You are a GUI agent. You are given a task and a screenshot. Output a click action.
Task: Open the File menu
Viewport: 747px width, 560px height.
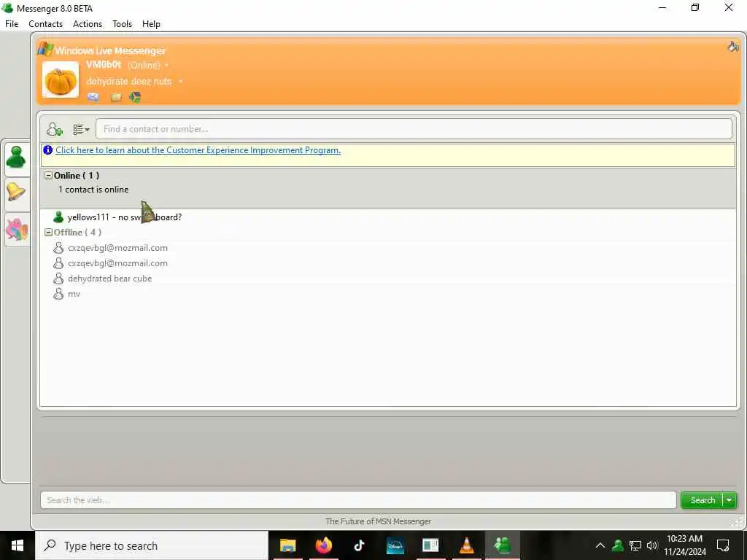[x=12, y=24]
